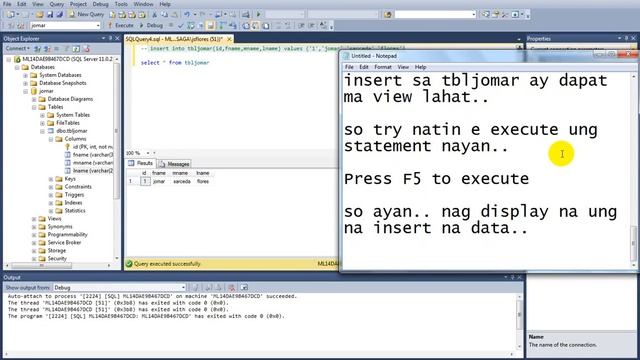Expand the System Databases node
Image resolution: width=640 pixels, height=360 pixels.
click(25, 75)
